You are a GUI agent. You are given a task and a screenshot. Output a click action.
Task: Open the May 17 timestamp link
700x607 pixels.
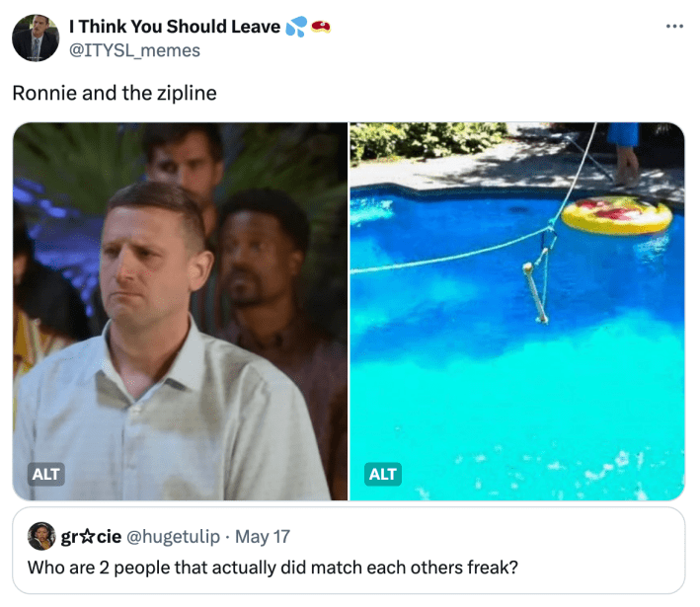(263, 537)
